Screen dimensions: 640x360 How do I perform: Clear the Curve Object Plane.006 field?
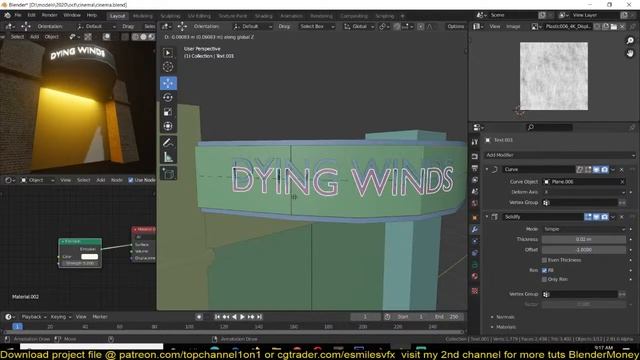[622, 182]
